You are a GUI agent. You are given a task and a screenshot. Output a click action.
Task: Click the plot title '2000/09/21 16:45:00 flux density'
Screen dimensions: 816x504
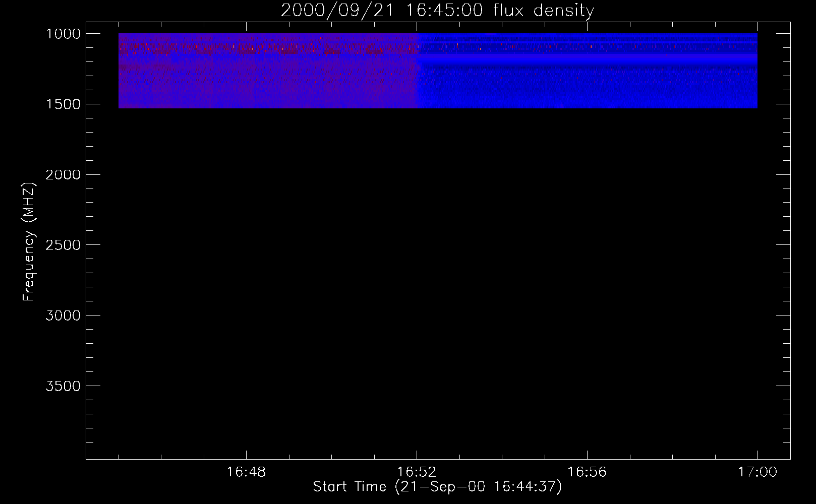coord(437,11)
